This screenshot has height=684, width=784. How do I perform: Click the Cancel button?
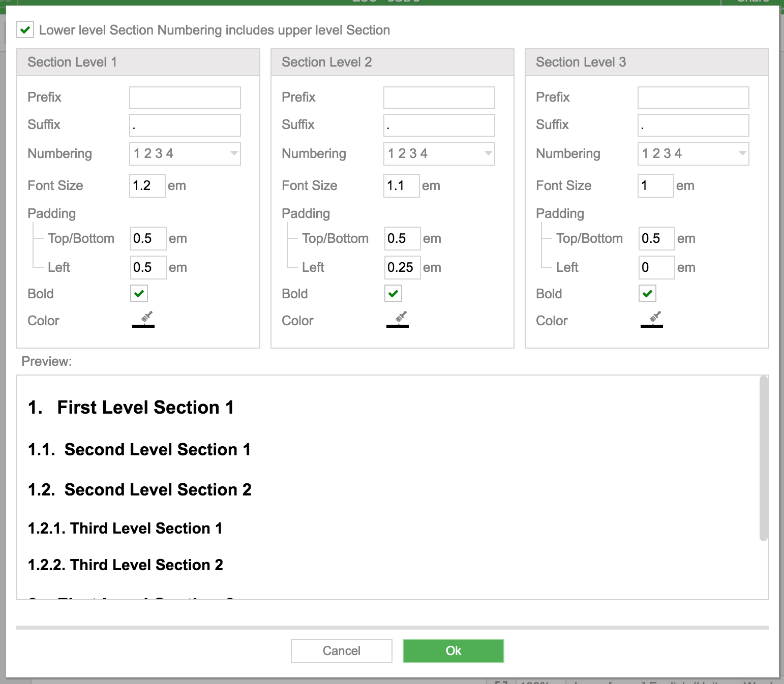[x=342, y=651]
